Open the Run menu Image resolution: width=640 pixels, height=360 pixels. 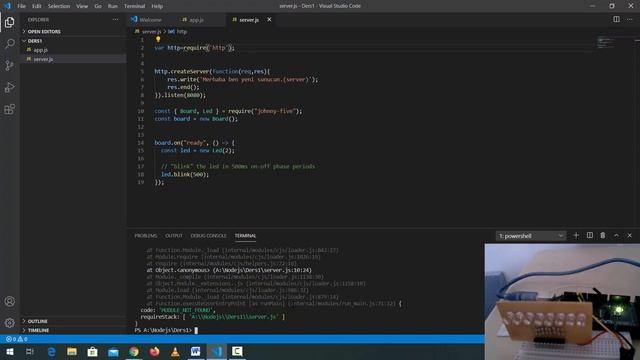[113, 6]
